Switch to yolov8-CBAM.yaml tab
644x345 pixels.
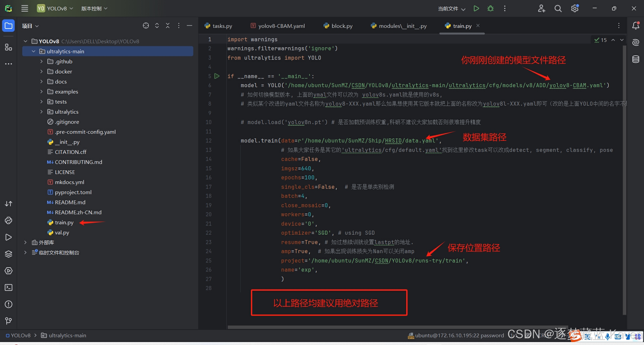[278, 26]
